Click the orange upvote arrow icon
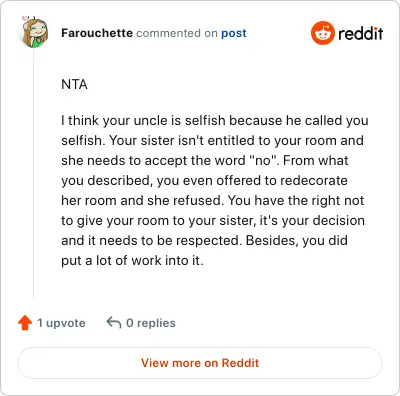Screen dimensions: 400x396 coord(25,323)
